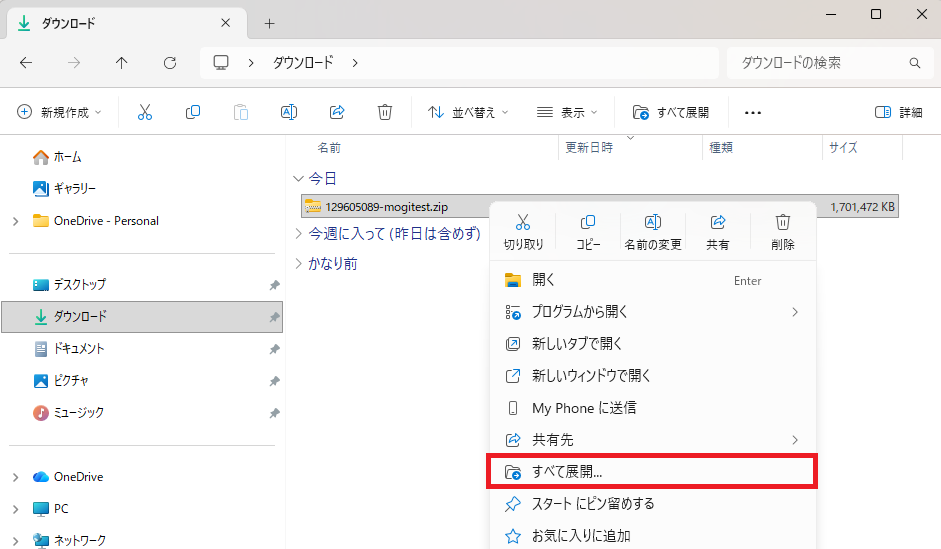Select My Phone に送信
Screen dimensions: 941x549
653,408
